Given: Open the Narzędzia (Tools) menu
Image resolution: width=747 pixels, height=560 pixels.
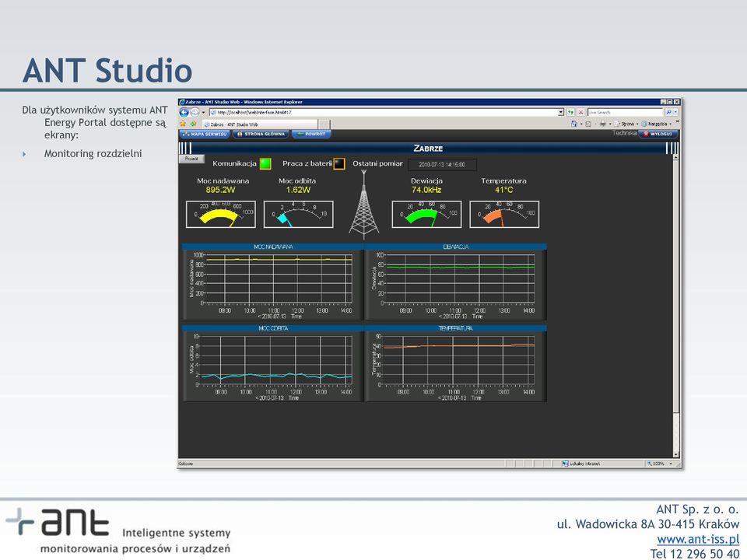Looking at the screenshot, I should [x=657, y=124].
